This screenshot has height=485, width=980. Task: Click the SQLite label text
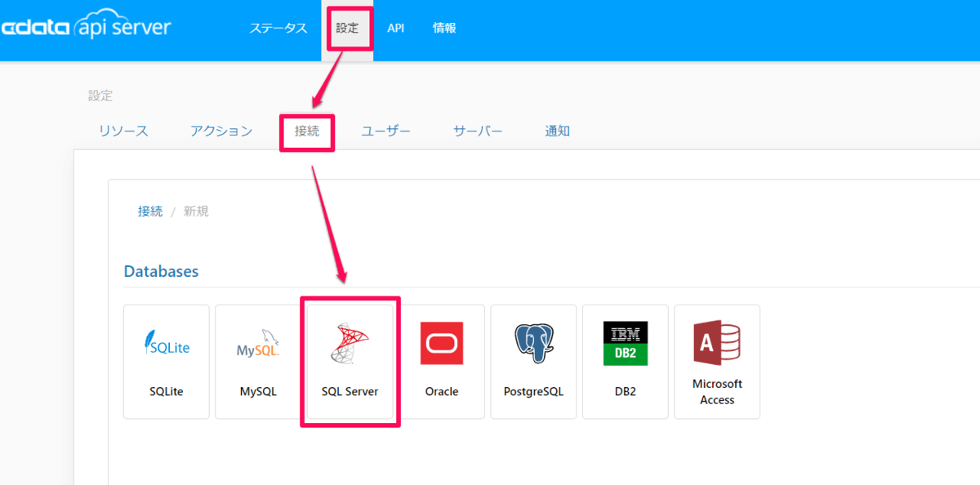pos(167,391)
